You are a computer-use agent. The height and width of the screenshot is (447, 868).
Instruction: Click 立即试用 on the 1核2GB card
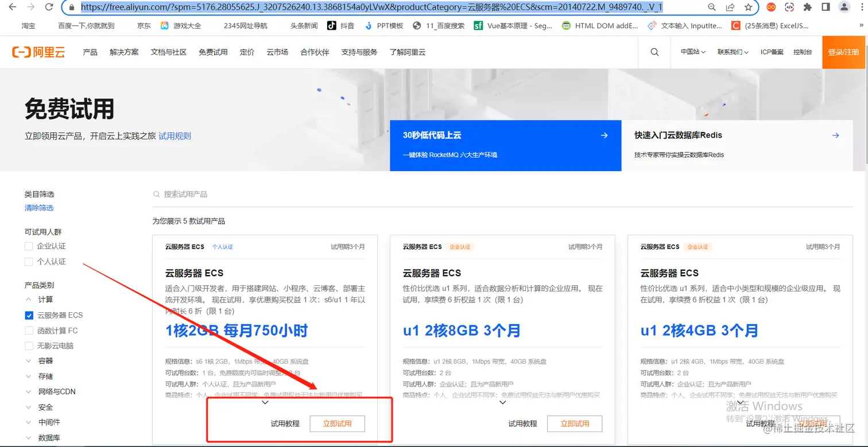337,424
